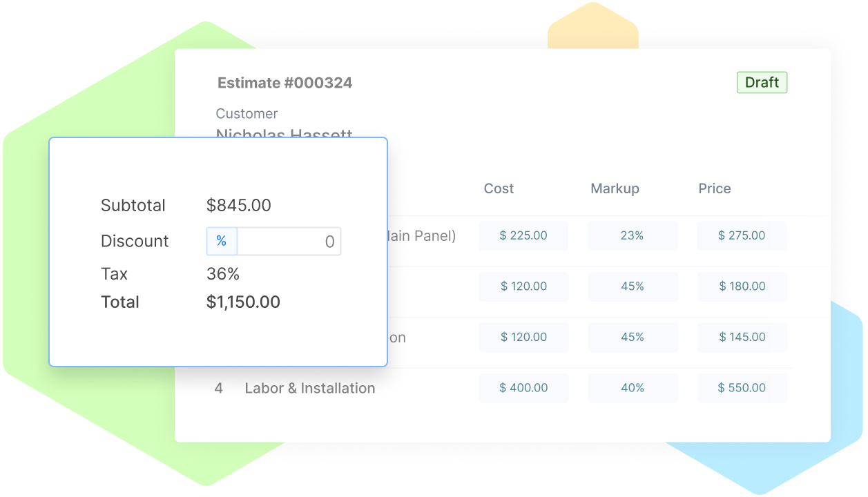This screenshot has width=868, height=497.
Task: Select the 45% markup field on row 2
Action: coord(632,286)
